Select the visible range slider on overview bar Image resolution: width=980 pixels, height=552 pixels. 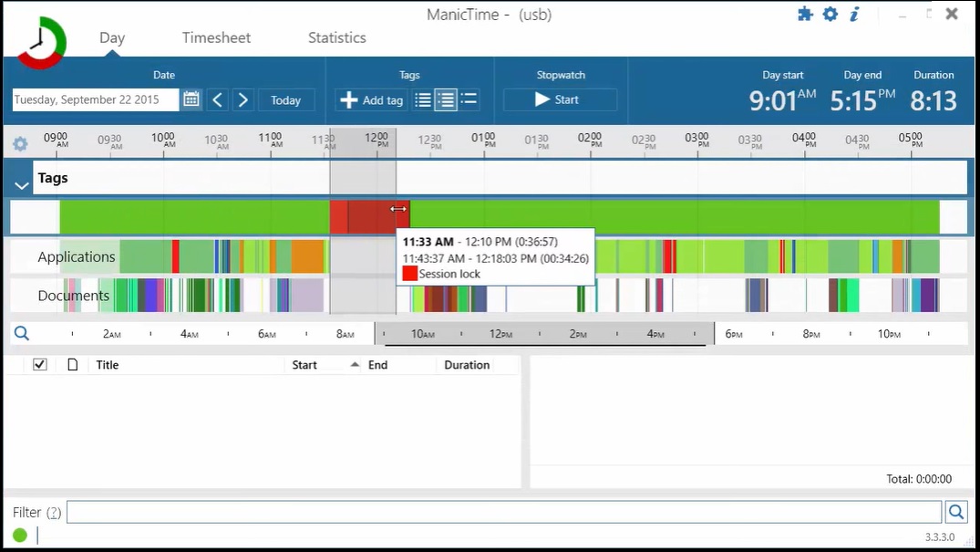[544, 334]
